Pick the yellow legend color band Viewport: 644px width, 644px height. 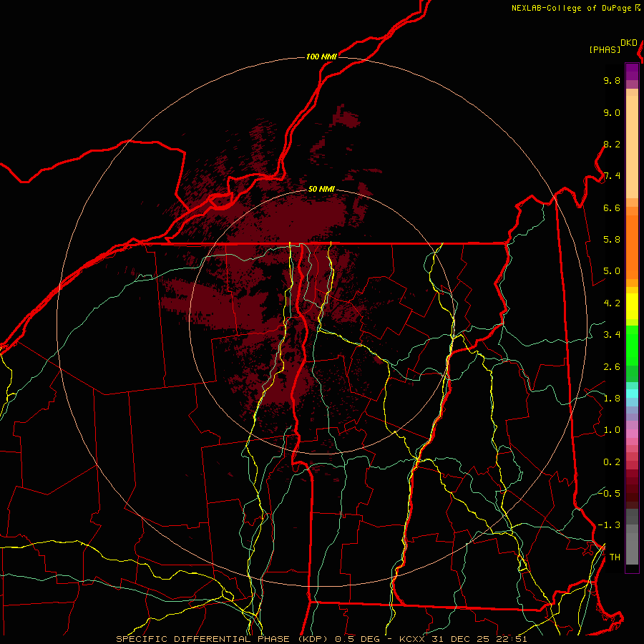pos(632,306)
